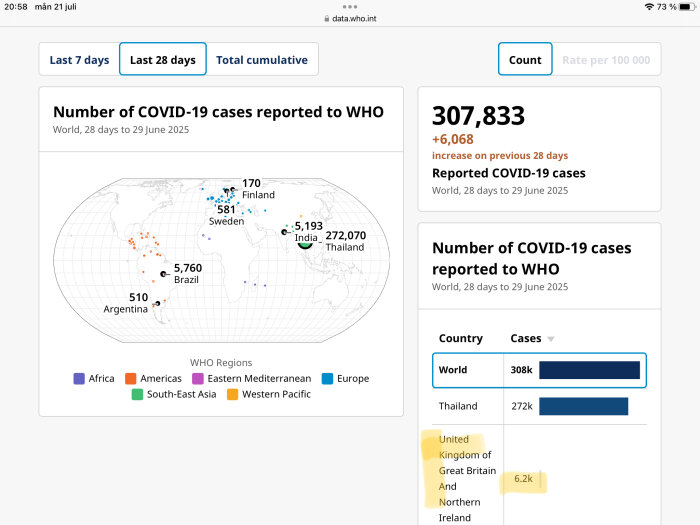The width and height of the screenshot is (700, 525).
Task: Click the Brazil marker dot on map
Action: 164,273
